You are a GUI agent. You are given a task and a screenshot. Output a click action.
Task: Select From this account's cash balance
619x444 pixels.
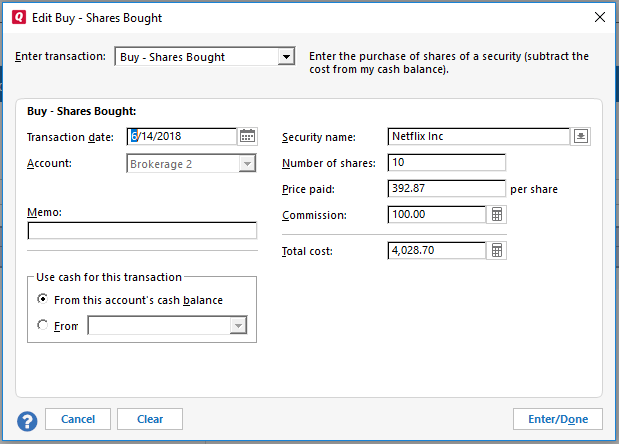[x=42, y=300]
